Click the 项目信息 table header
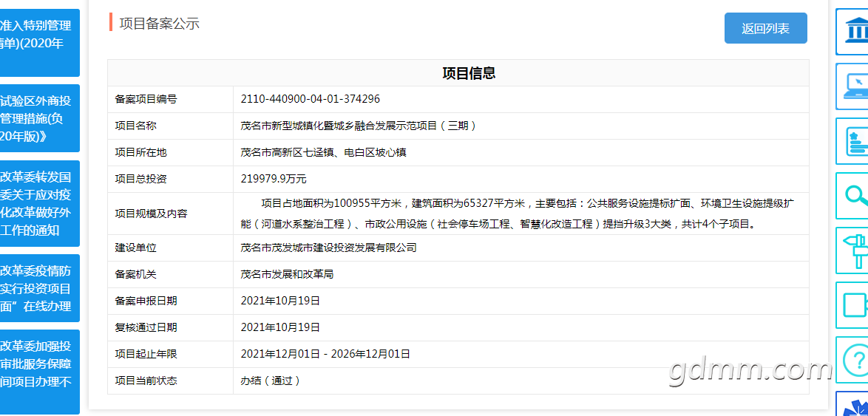 click(469, 73)
